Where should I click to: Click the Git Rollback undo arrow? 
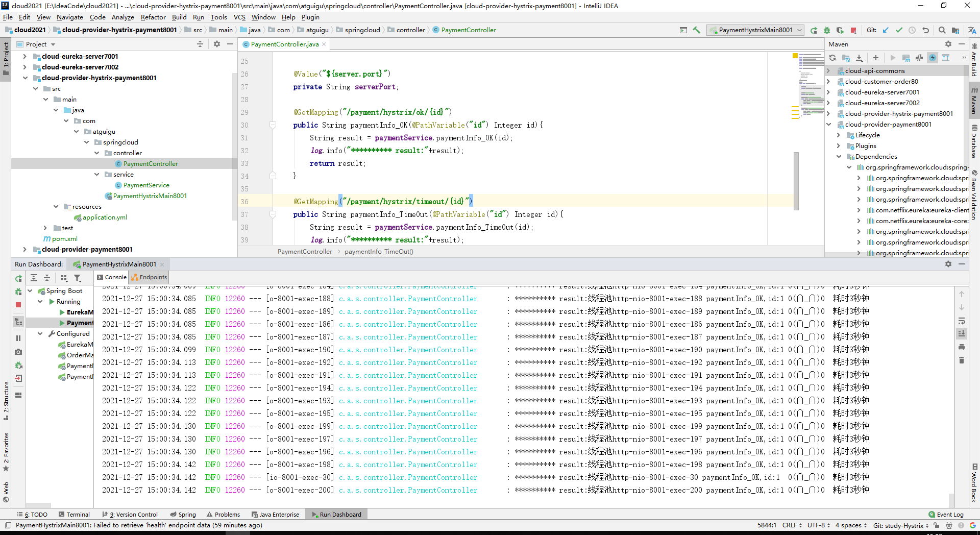925,30
